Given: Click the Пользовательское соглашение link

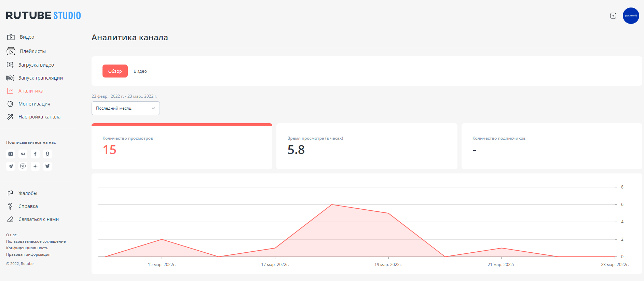Looking at the screenshot, I should coord(36,241).
